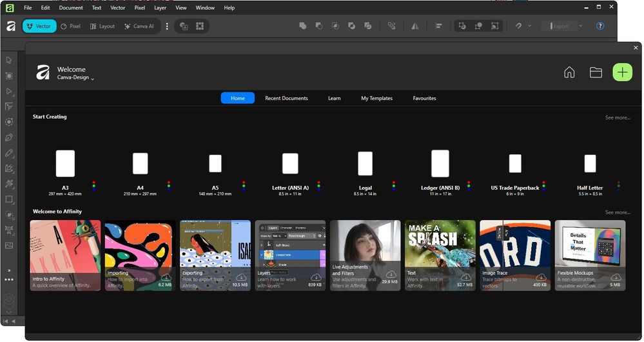Open the Canva AI persona
644x342 pixels.
click(139, 26)
